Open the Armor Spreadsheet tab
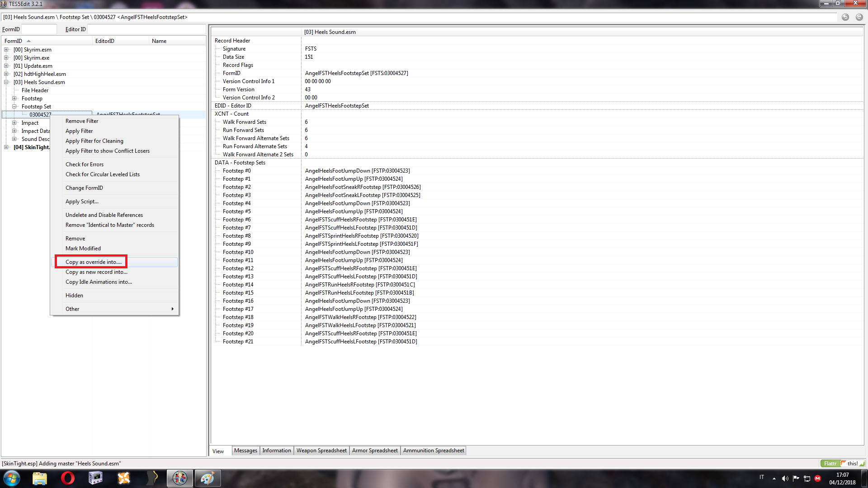868x488 pixels. click(x=375, y=450)
